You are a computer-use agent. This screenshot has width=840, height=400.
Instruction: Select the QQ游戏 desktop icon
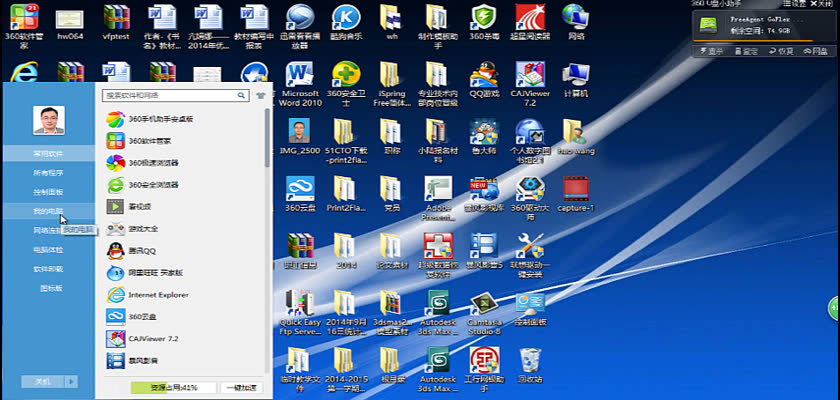[x=484, y=80]
